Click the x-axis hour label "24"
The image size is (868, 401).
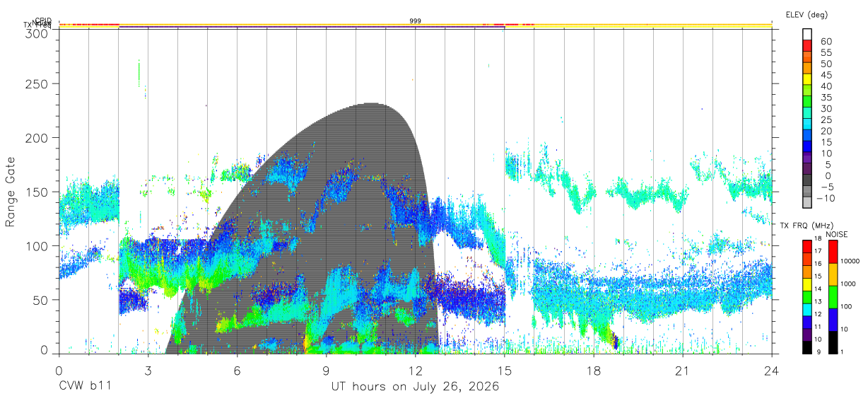pyautogui.click(x=772, y=371)
